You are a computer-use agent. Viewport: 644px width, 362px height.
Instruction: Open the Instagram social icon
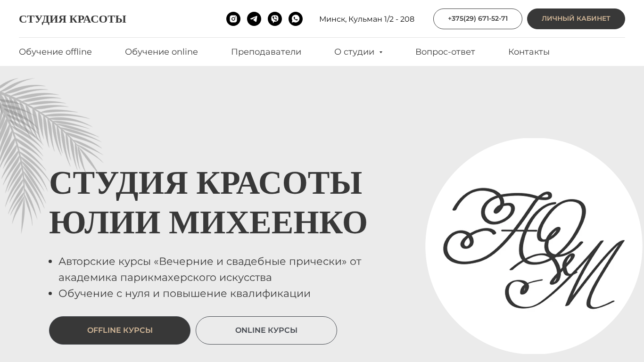pos(233,19)
